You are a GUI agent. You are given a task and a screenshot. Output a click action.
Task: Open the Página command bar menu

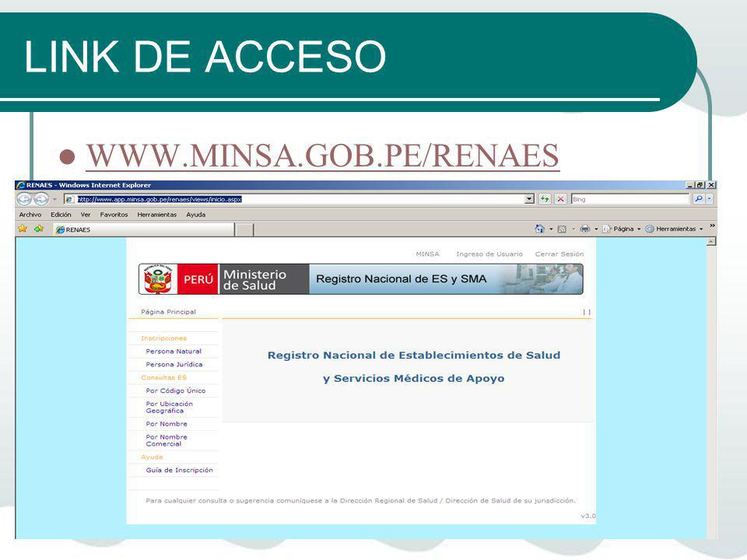click(x=621, y=229)
